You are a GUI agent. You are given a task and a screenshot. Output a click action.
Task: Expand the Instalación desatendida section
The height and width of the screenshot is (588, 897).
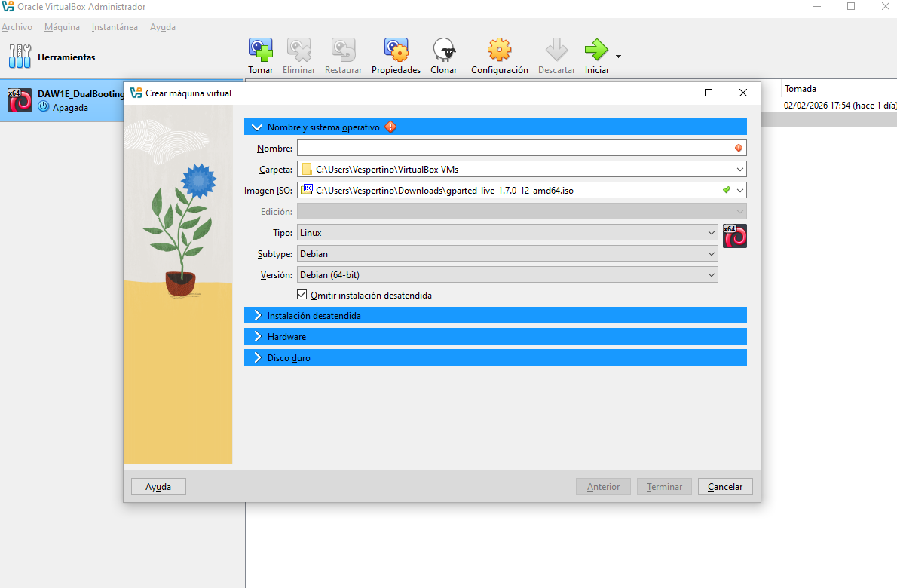[x=257, y=315]
